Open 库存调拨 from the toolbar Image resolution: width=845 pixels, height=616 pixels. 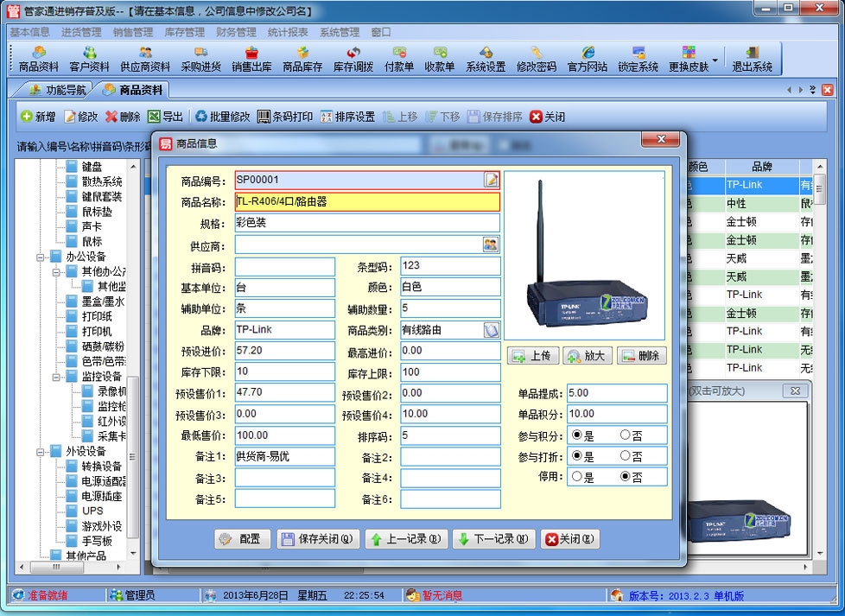coord(355,60)
